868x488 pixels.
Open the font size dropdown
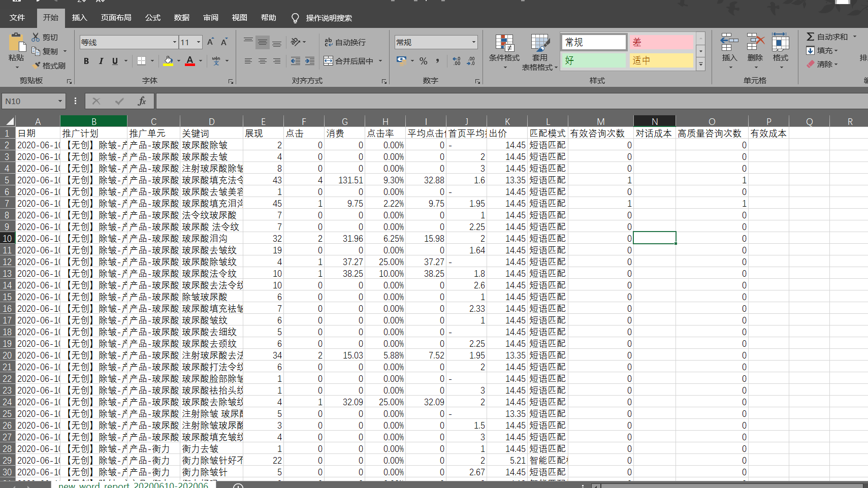point(199,42)
